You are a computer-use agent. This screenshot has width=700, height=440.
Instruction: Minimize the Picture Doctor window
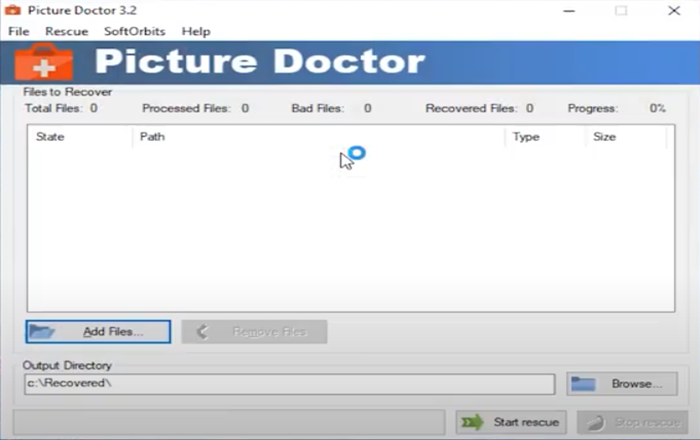click(569, 11)
